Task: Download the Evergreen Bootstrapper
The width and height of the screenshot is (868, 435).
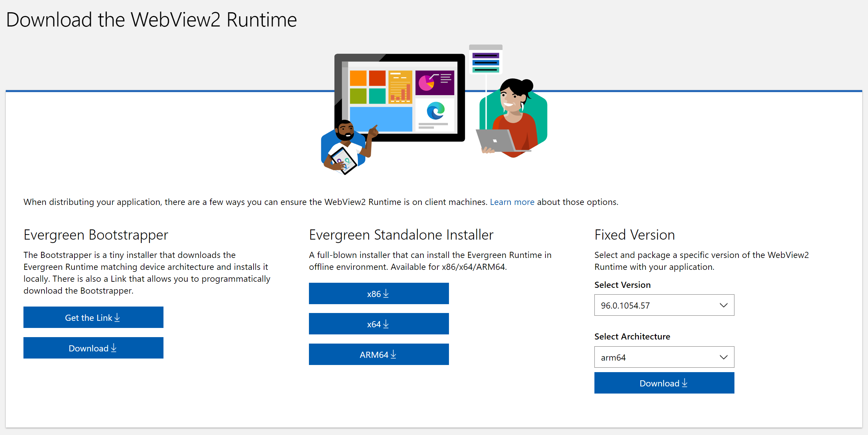Action: (93, 348)
